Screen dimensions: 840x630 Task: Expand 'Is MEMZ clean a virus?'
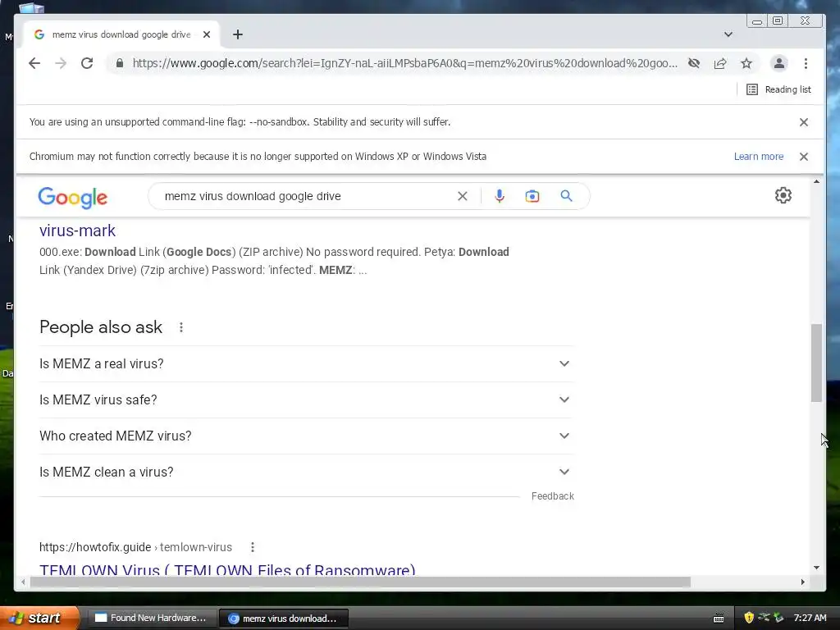(x=306, y=472)
